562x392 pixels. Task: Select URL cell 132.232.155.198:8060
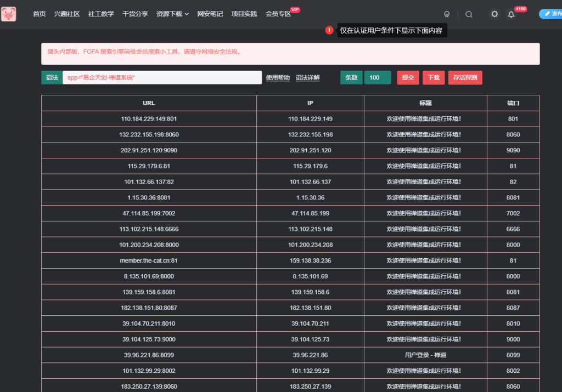[149, 135]
